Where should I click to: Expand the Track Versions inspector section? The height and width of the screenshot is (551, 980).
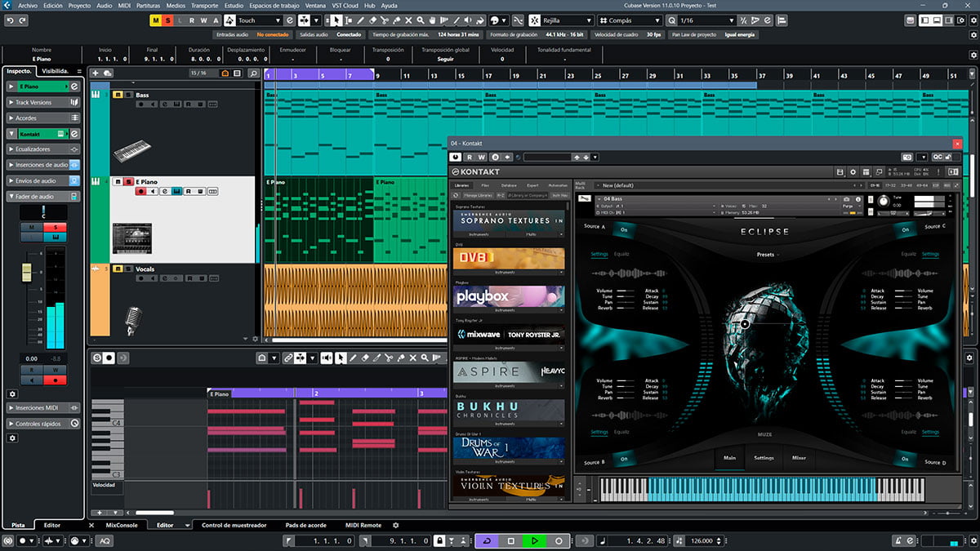coord(44,102)
